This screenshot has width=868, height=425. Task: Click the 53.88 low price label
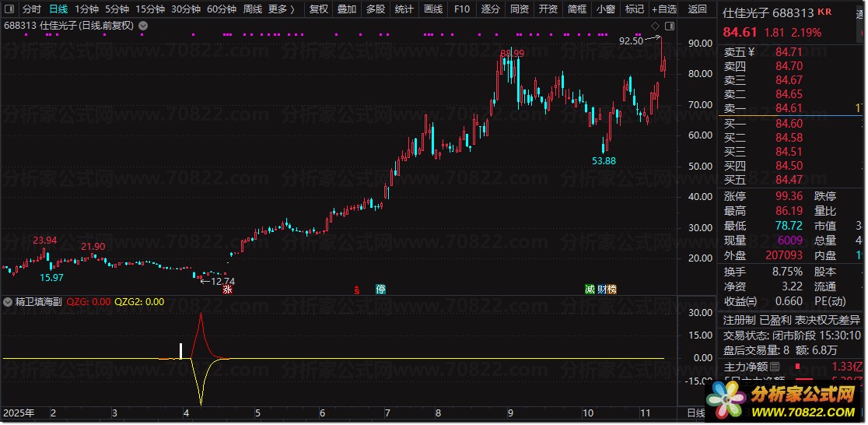pos(604,161)
